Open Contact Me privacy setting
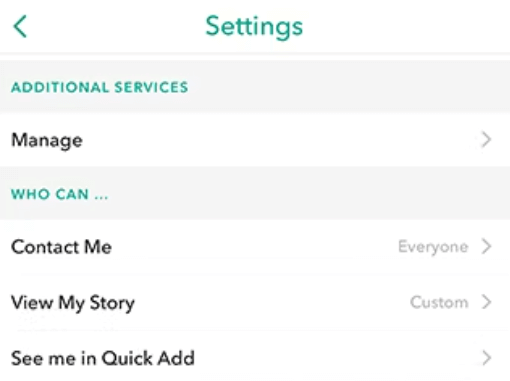The height and width of the screenshot is (381, 510). [x=255, y=247]
